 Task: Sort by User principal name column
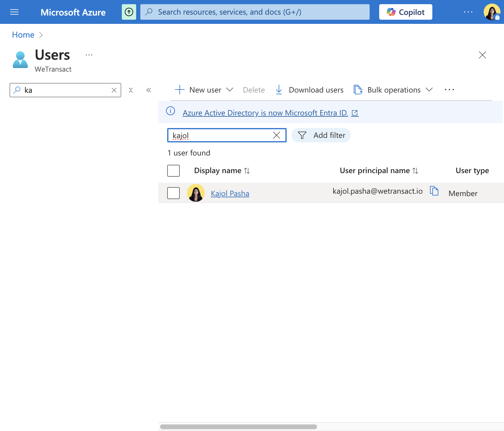379,170
